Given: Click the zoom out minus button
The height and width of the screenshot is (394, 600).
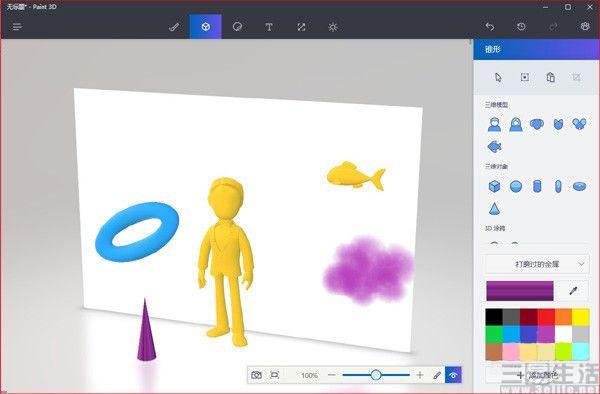Looking at the screenshot, I should point(332,375).
